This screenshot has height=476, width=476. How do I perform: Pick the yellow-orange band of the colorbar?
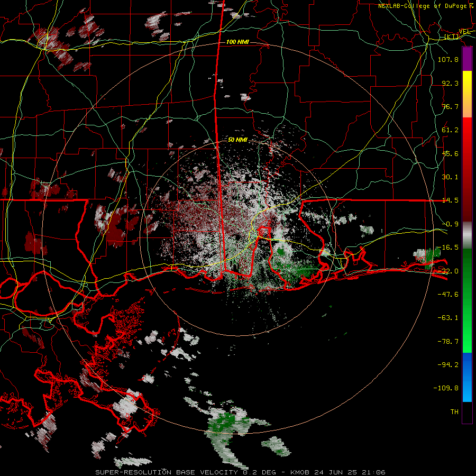point(467,94)
